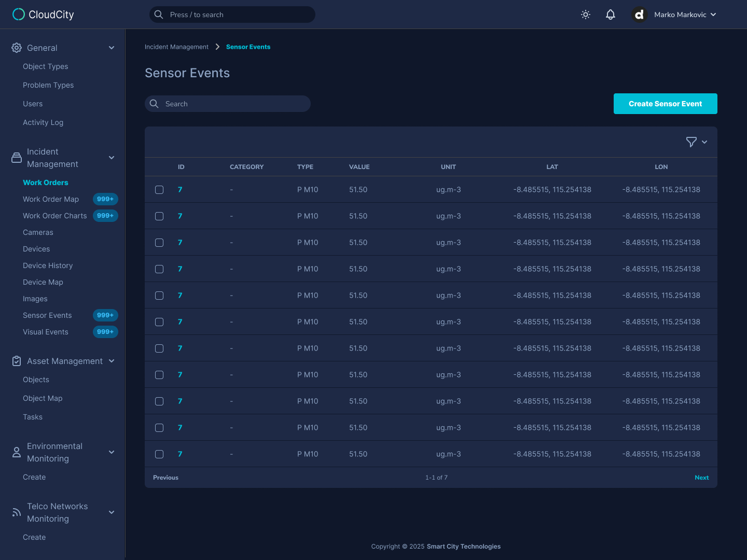The height and width of the screenshot is (560, 747).
Task: Click the General settings gear icon
Action: (16, 47)
